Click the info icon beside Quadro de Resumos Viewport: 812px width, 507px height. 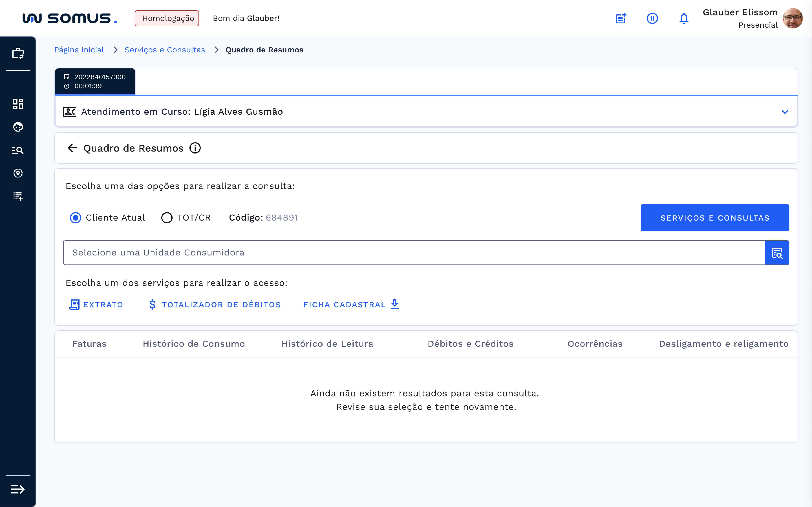pos(195,148)
